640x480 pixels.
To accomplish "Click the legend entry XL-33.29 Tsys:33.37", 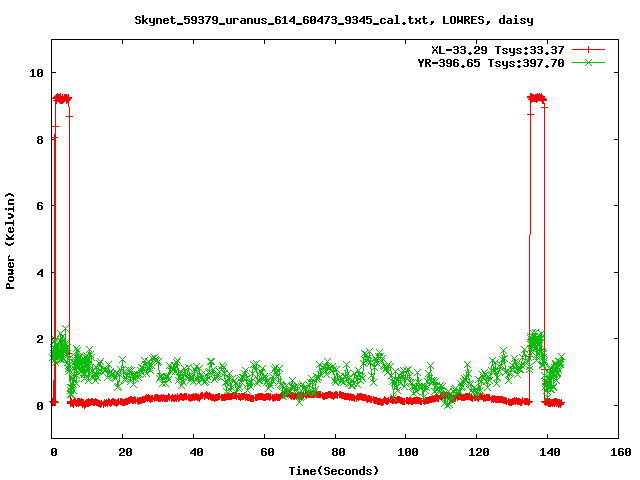I will click(x=498, y=50).
